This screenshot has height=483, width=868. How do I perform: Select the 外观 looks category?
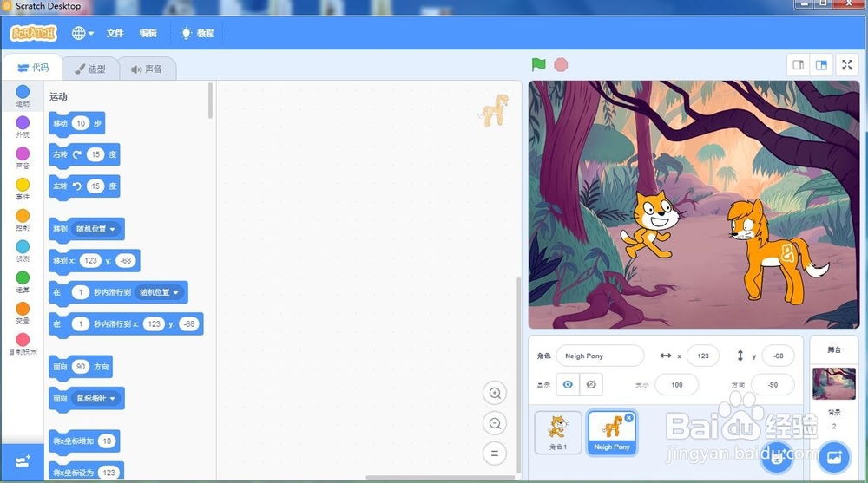[x=23, y=127]
